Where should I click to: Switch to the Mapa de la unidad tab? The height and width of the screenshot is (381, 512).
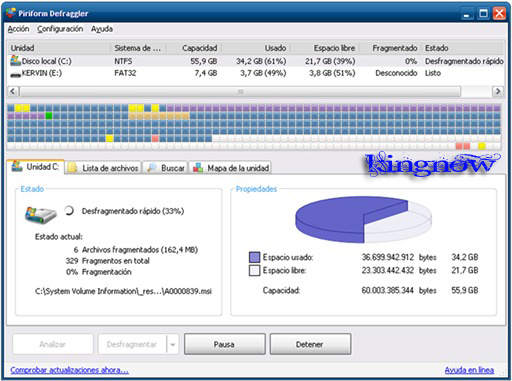[x=231, y=168]
